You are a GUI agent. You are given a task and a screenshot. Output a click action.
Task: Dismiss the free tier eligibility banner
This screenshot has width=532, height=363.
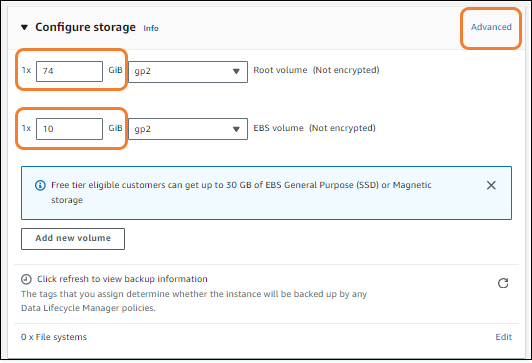pos(491,185)
